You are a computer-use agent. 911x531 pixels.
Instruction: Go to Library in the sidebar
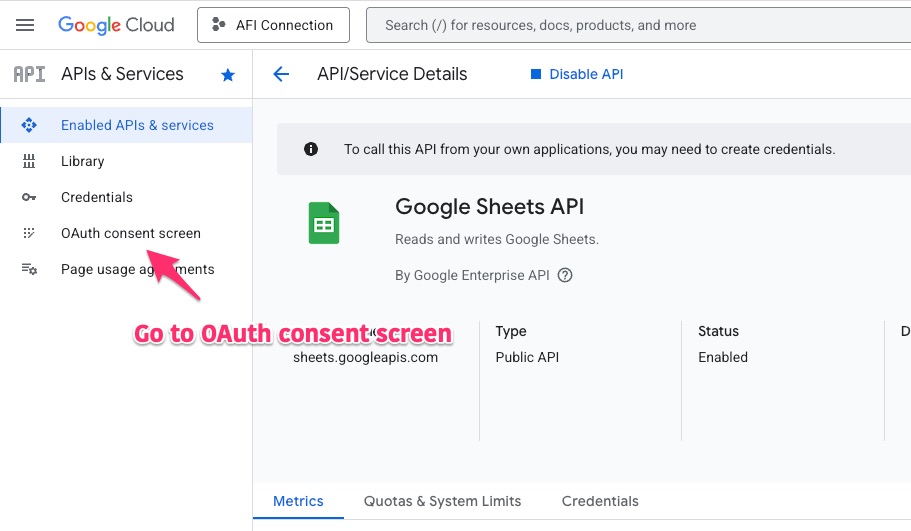tap(82, 161)
